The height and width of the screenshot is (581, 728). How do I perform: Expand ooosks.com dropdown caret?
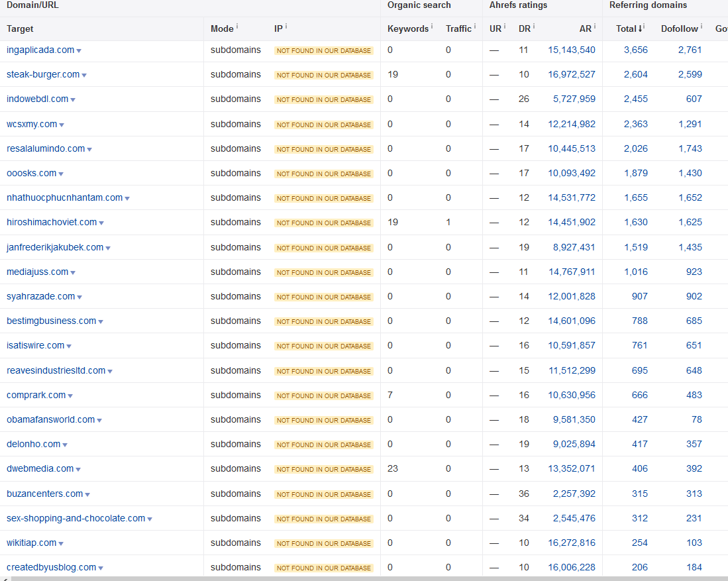[61, 174]
